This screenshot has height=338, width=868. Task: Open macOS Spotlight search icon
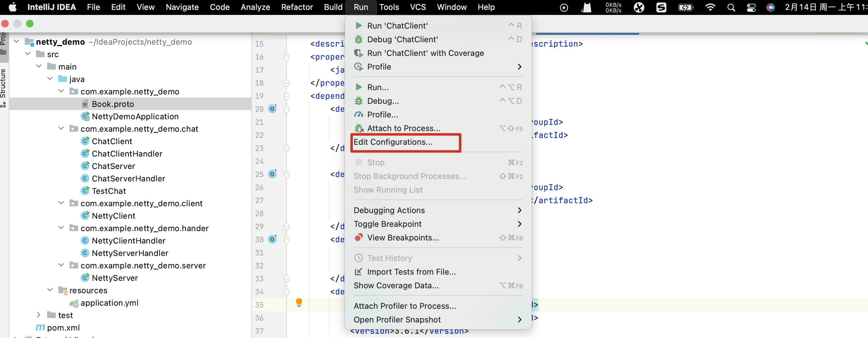click(x=731, y=7)
